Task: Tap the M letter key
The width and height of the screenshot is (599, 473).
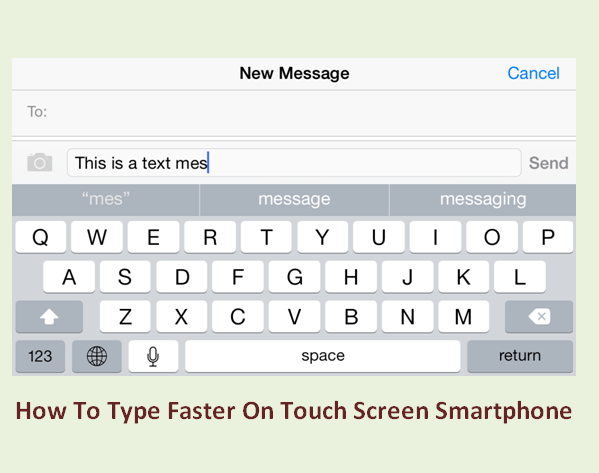Action: [463, 316]
